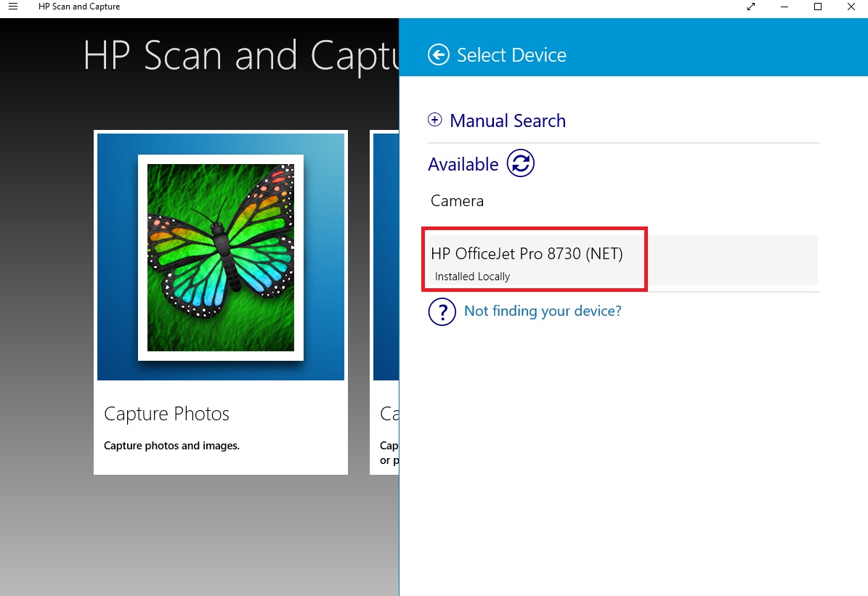Click the Available heading

point(463,164)
